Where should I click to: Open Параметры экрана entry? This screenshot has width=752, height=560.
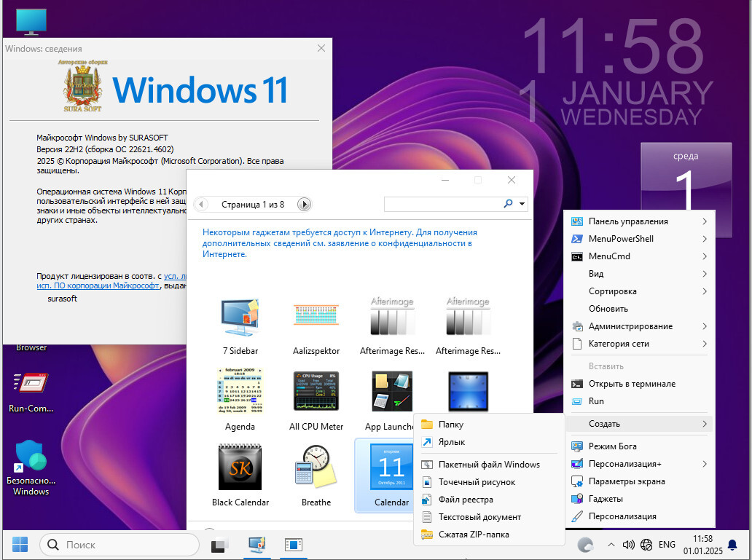[x=639, y=481]
